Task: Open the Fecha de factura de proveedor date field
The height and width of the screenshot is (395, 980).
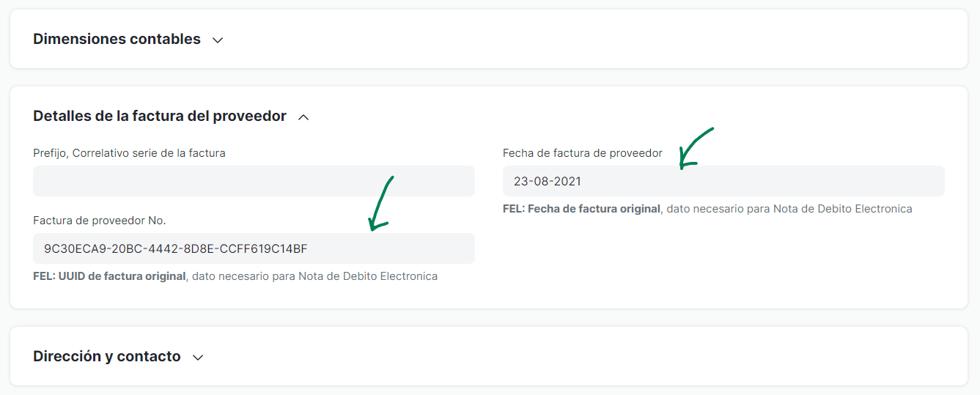Action: click(x=723, y=181)
